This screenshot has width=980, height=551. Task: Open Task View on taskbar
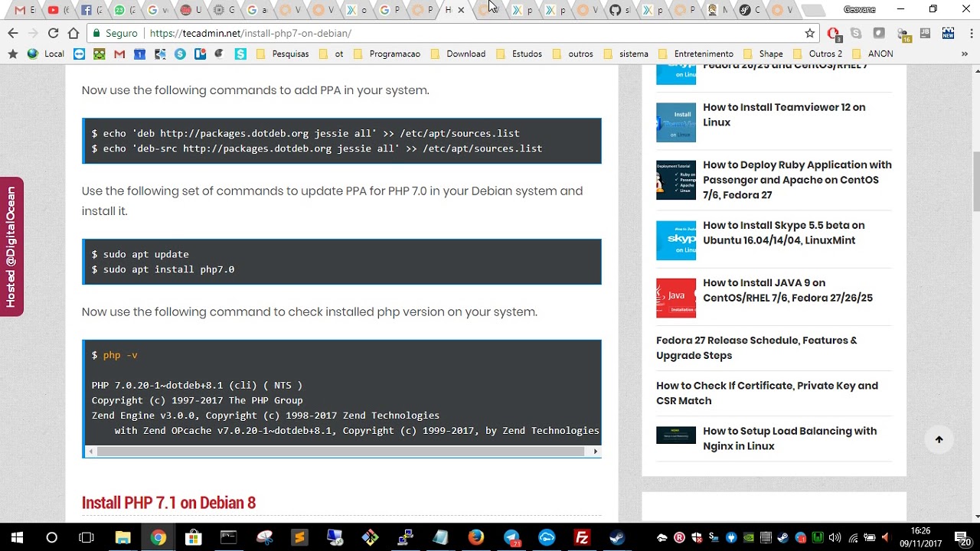87,537
